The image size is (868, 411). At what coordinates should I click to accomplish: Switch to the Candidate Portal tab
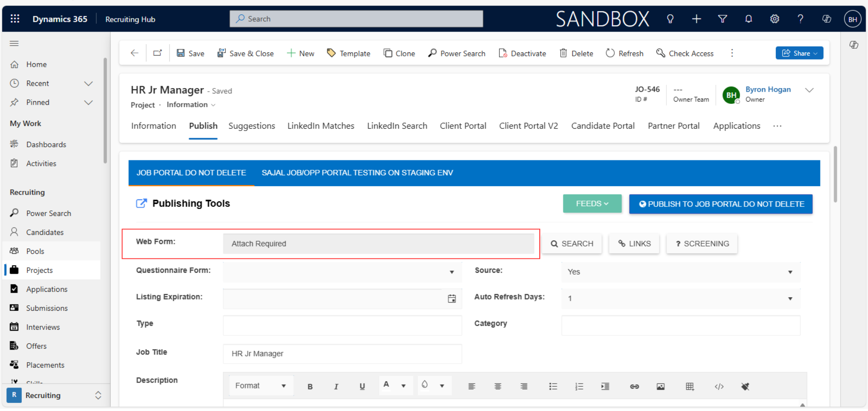[x=603, y=126]
